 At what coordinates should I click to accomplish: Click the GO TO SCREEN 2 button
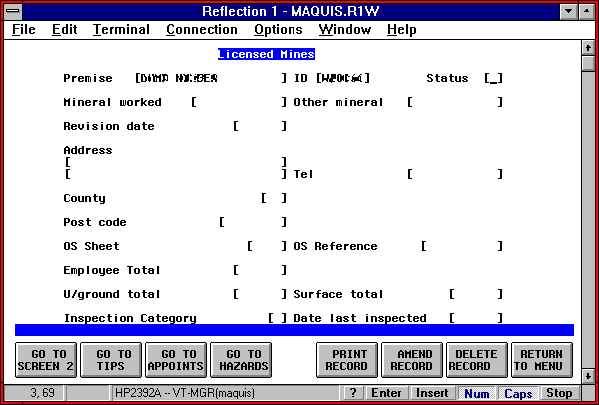pos(46,360)
